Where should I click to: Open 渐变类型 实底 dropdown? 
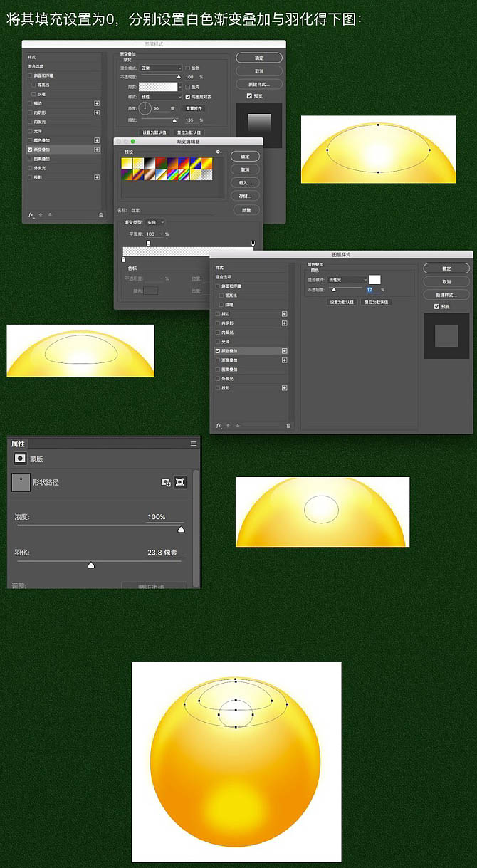[155, 222]
